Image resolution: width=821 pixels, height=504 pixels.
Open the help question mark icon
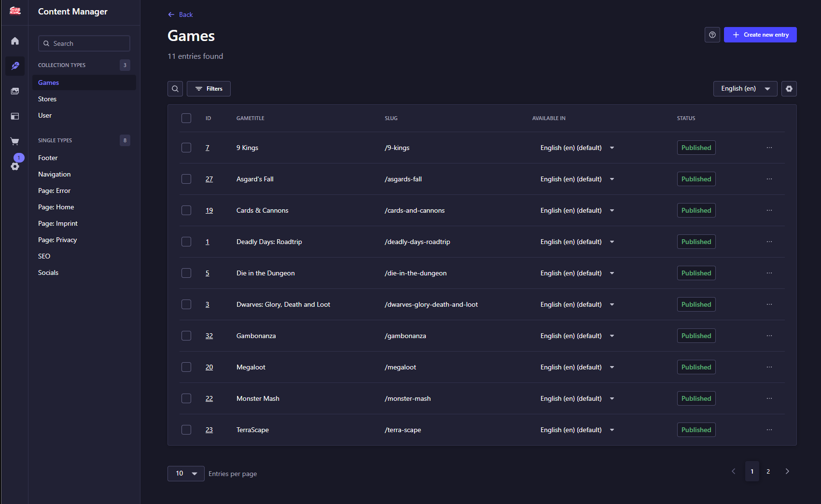712,35
